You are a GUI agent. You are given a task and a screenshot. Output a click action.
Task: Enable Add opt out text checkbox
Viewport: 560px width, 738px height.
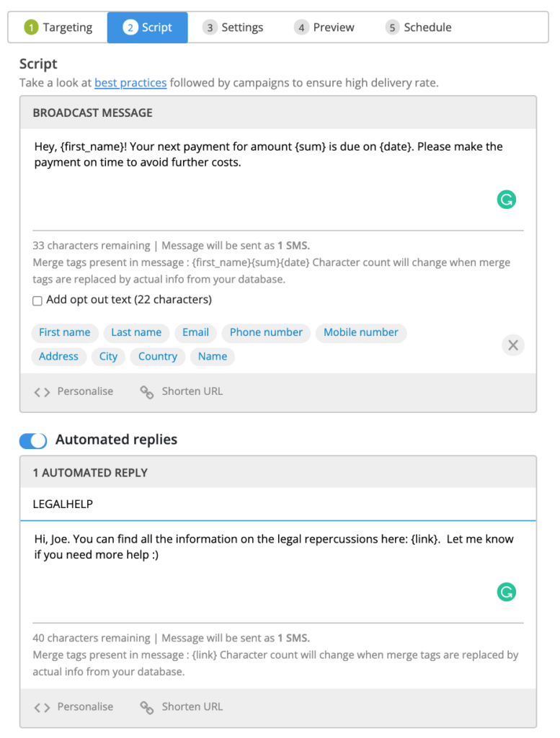pyautogui.click(x=37, y=301)
